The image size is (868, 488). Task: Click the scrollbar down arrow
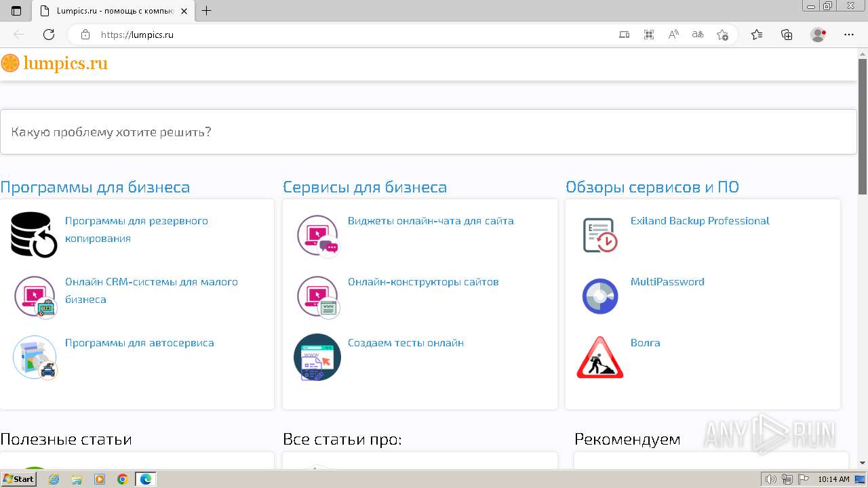click(863, 463)
